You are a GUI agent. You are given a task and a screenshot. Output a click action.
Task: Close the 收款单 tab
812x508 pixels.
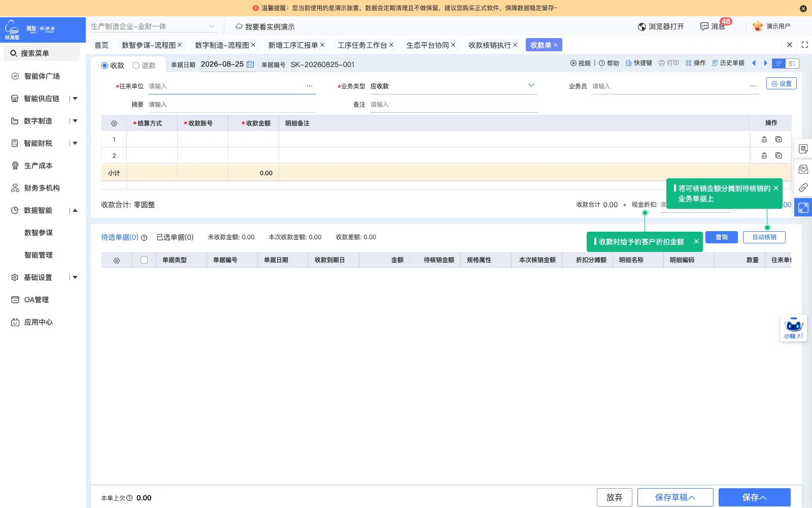[x=556, y=45]
